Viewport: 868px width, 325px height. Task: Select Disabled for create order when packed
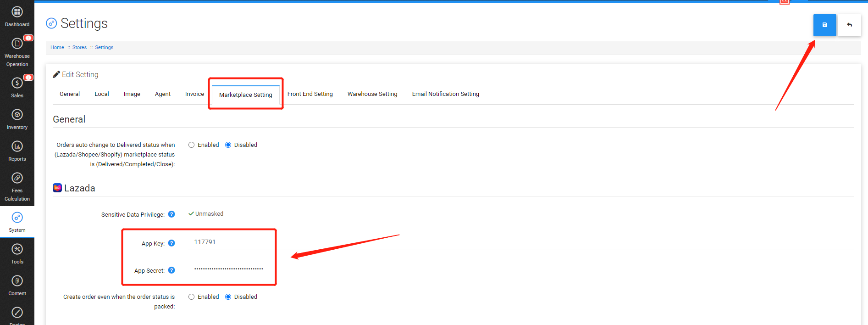[x=228, y=297]
